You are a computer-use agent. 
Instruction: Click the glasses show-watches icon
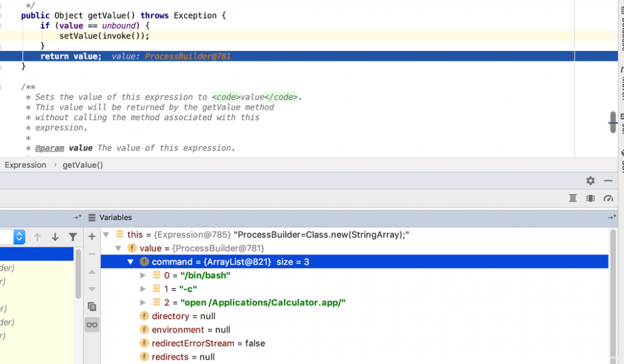click(x=92, y=325)
